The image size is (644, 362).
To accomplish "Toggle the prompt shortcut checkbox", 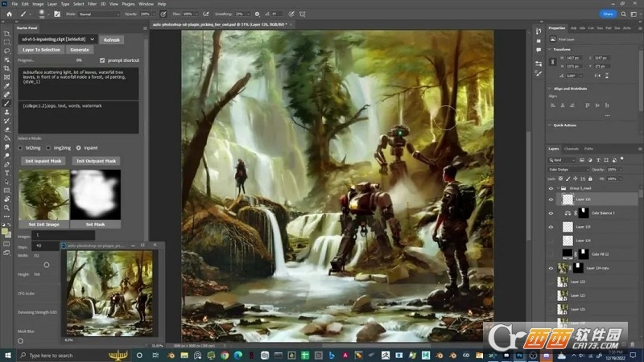I will (x=102, y=60).
